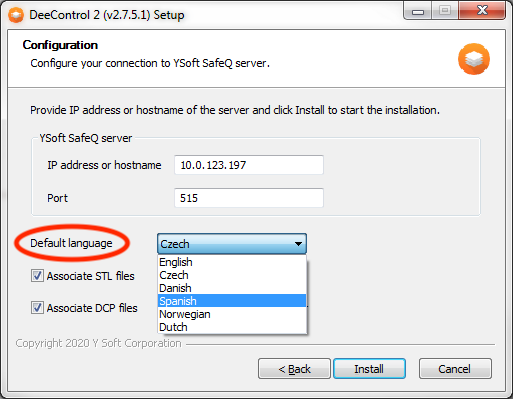
Task: Select Norwegian from the list
Action: 232,314
